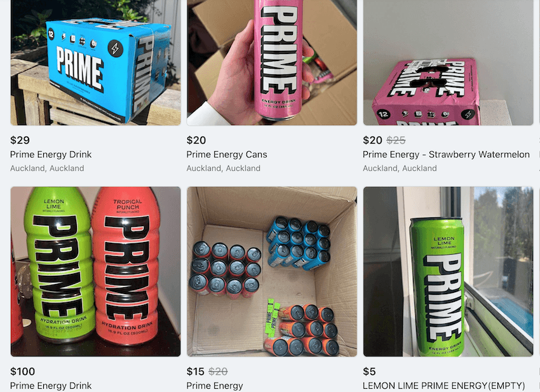Open LEMON LIME PRIME ENERGY(EMPTY) listing title
This screenshot has width=540, height=392.
tap(443, 386)
